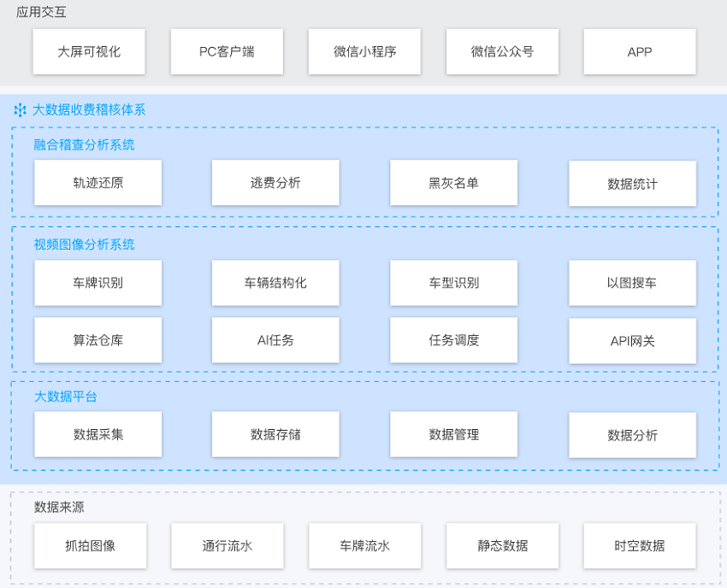Click the 算法仓库 module
The width and height of the screenshot is (727, 588).
tap(98, 340)
